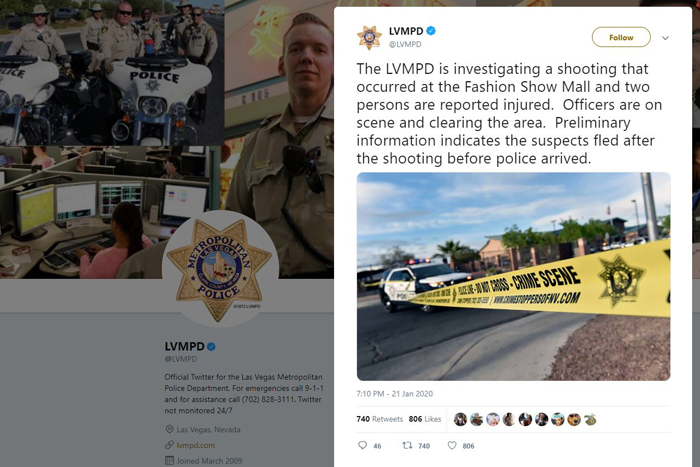Click the profile @LVMPD handle under the name

[x=181, y=359]
